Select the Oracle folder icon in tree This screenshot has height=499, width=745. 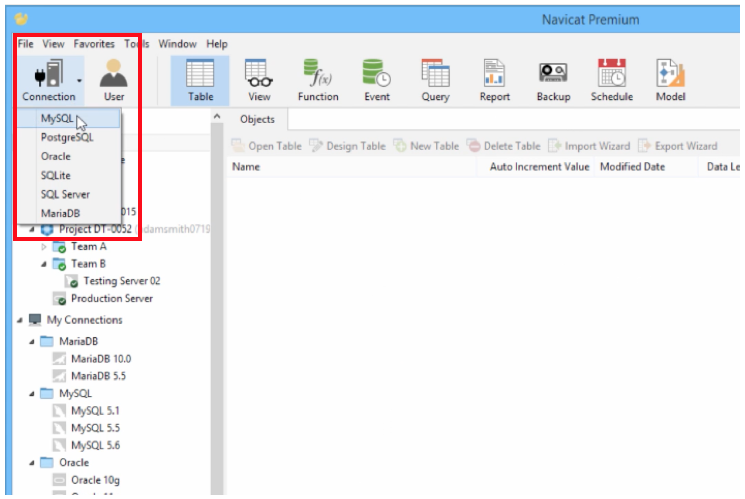click(47, 462)
